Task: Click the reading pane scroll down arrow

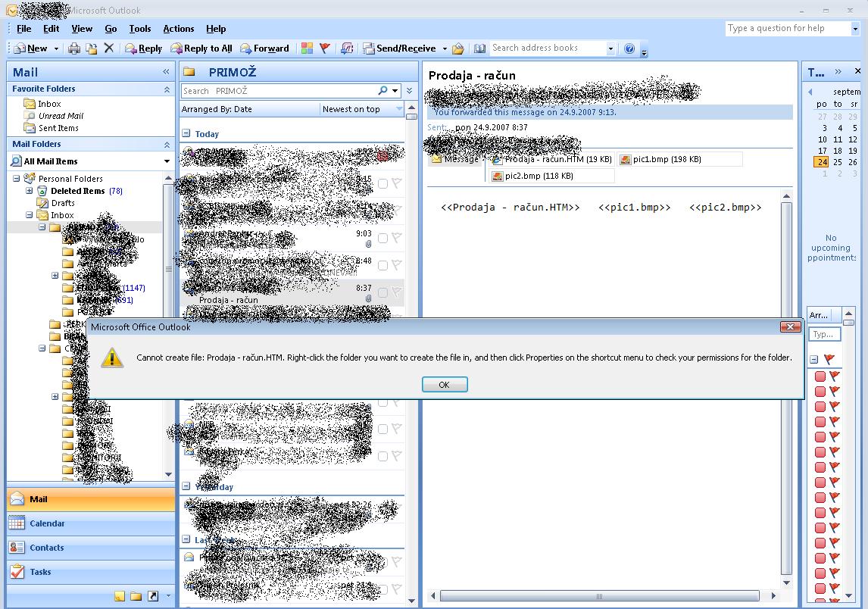Action: [x=786, y=582]
